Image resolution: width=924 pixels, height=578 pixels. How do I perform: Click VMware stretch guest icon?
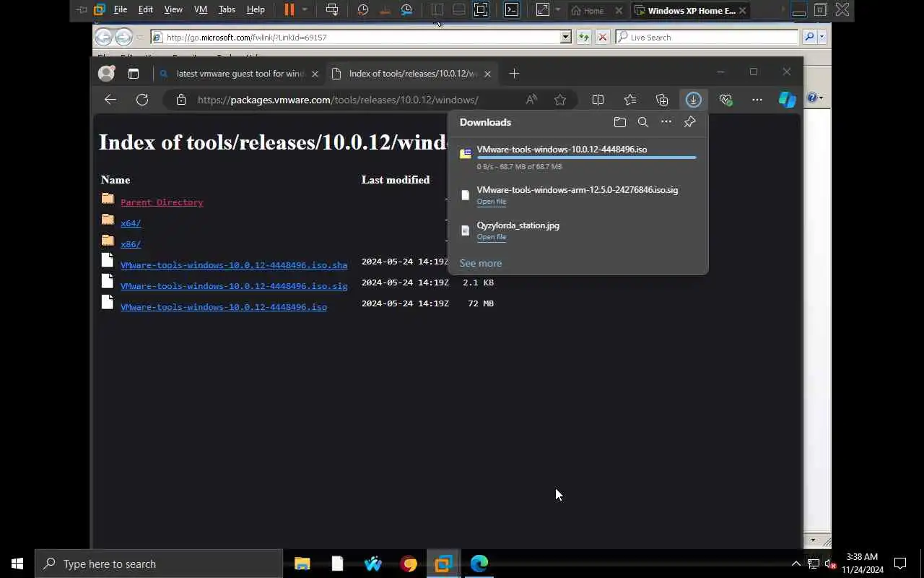(542, 10)
